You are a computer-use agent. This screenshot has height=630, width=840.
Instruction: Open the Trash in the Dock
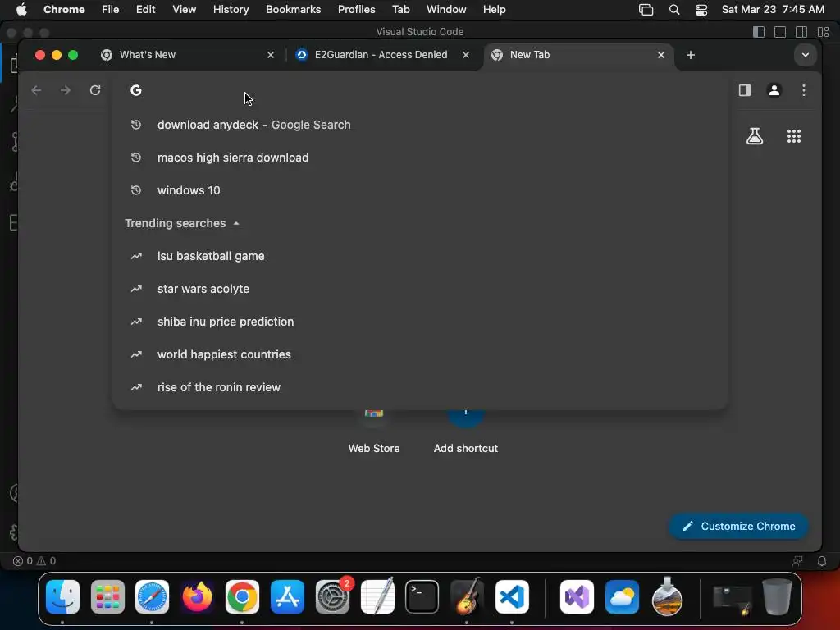pyautogui.click(x=777, y=596)
